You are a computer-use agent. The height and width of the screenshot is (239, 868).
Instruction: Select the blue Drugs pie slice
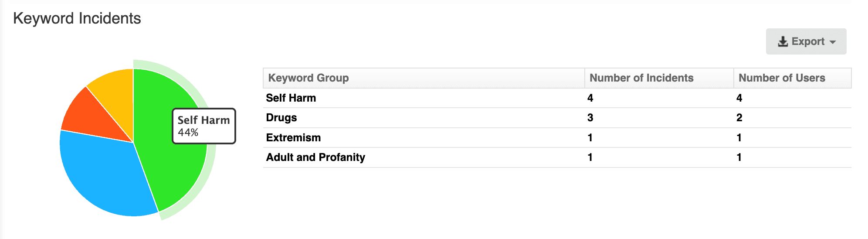[x=105, y=174]
